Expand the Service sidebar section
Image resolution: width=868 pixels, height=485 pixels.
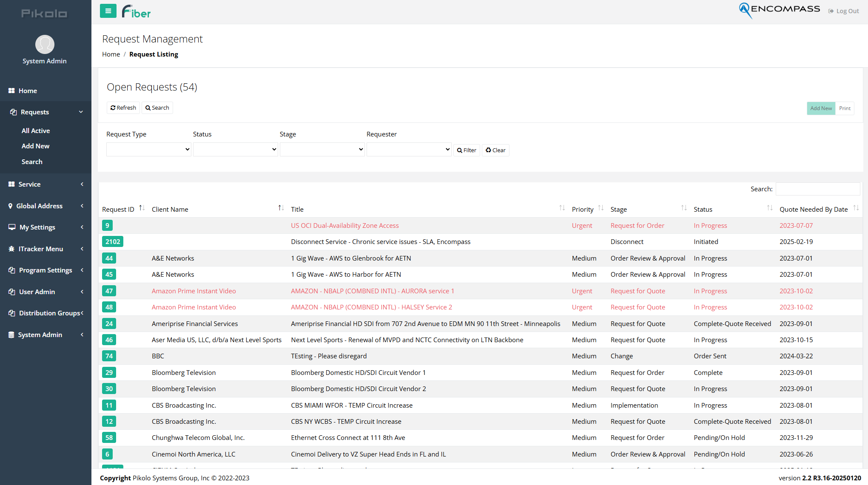click(x=29, y=184)
